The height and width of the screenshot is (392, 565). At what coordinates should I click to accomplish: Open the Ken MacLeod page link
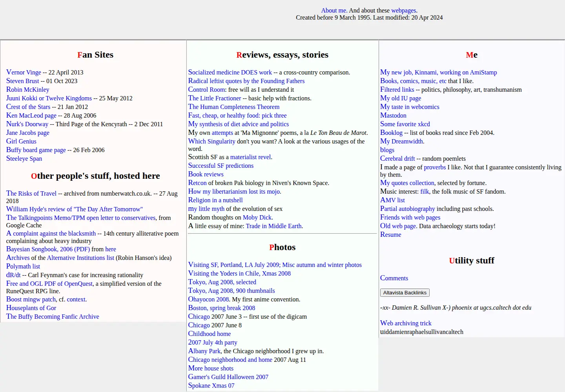[x=31, y=115]
